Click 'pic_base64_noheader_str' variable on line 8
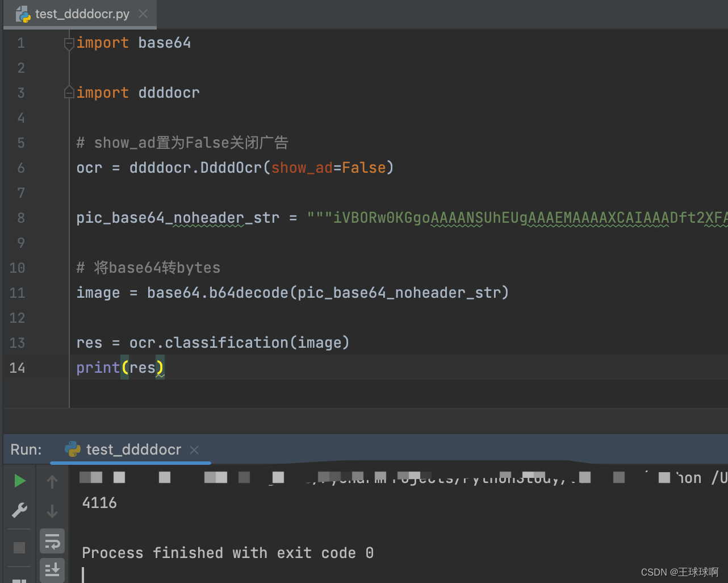This screenshot has height=583, width=728. point(178,218)
